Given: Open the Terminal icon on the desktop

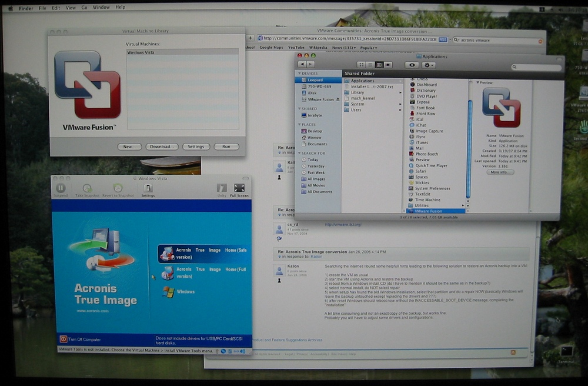Looking at the screenshot, I should [566, 354].
